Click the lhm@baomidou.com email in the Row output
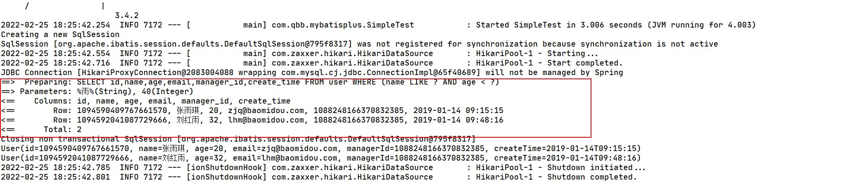This screenshot has width=868, height=191. (266, 120)
